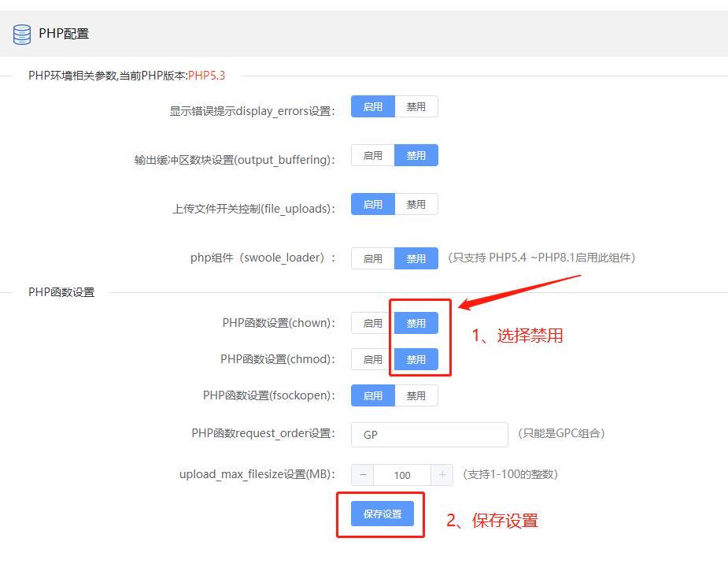Click the upload_max_filesize value field
Screen dimensions: 728x564
tap(402, 475)
